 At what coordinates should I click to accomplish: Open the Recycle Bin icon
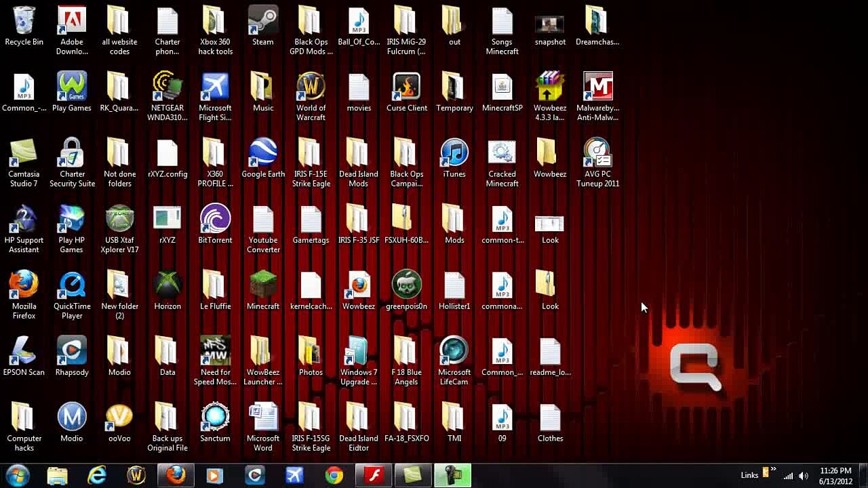(24, 27)
